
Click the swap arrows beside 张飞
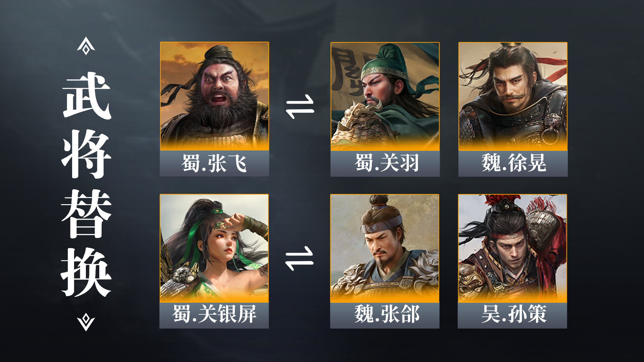300,107
